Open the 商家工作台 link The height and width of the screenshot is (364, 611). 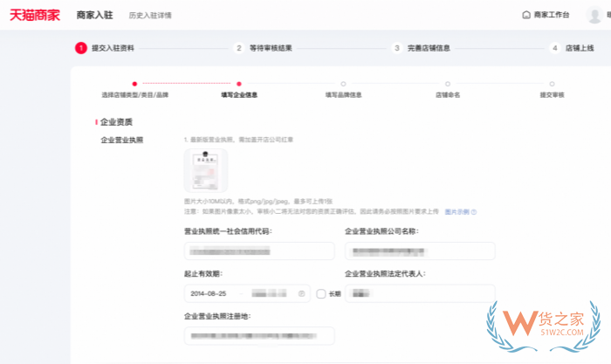pyautogui.click(x=552, y=15)
